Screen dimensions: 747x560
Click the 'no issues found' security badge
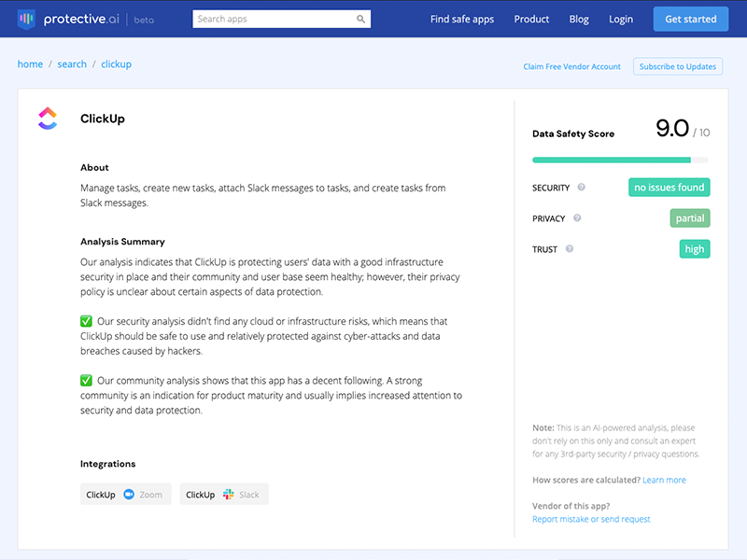point(669,188)
